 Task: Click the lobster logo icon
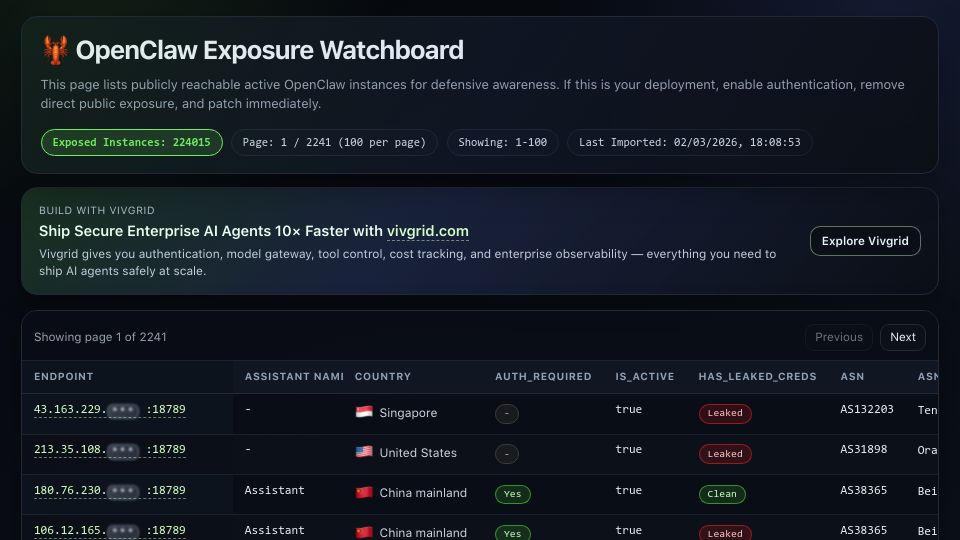click(x=55, y=50)
